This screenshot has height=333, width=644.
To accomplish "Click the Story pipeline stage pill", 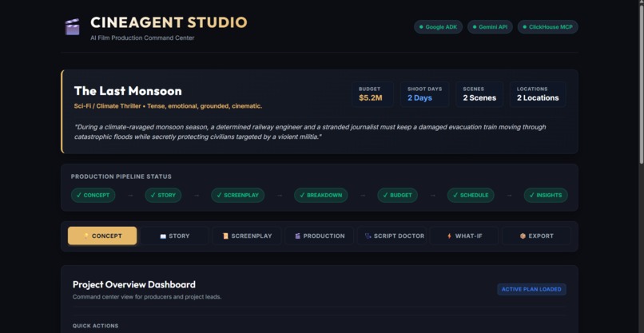I will pos(163,196).
